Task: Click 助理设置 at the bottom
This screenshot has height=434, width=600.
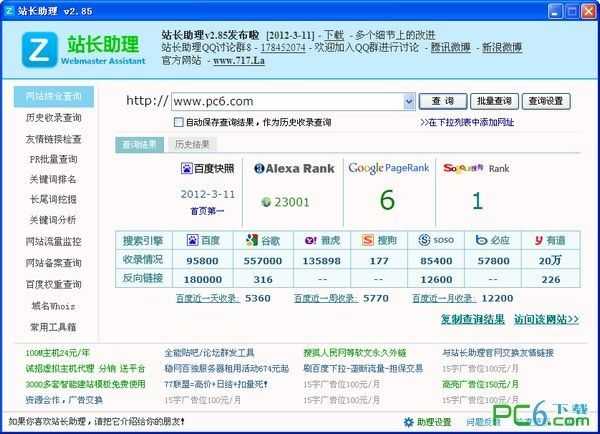Action: tap(434, 422)
